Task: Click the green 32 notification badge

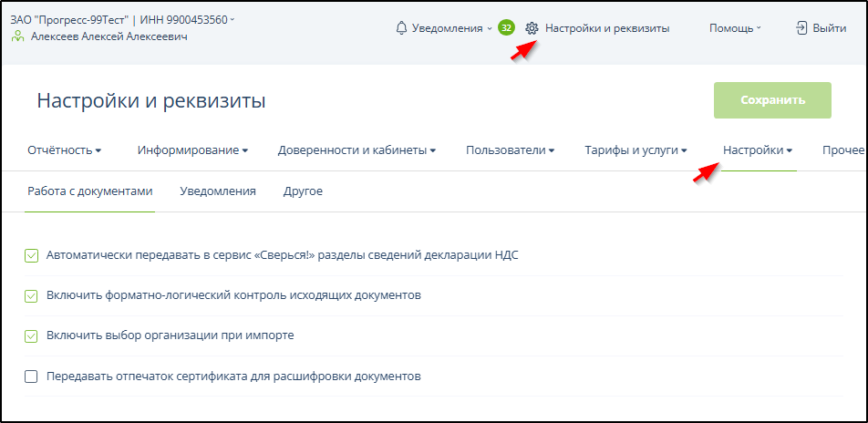Action: [506, 28]
